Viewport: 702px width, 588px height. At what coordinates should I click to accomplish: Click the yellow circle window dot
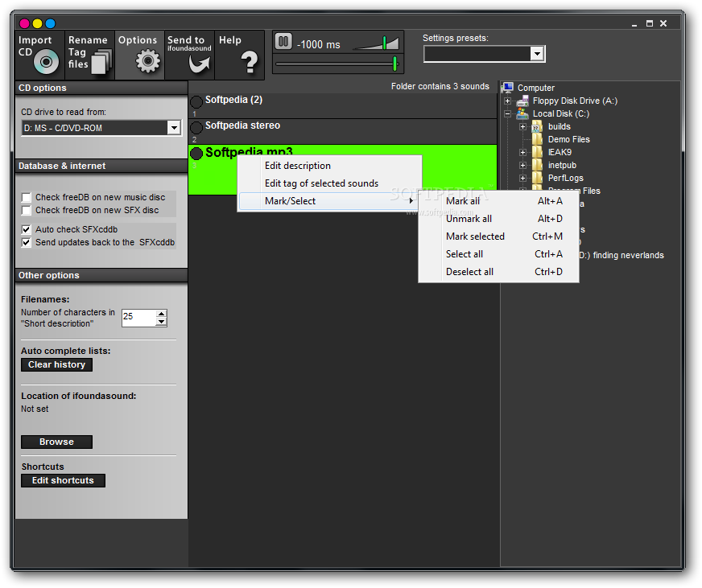coord(38,23)
